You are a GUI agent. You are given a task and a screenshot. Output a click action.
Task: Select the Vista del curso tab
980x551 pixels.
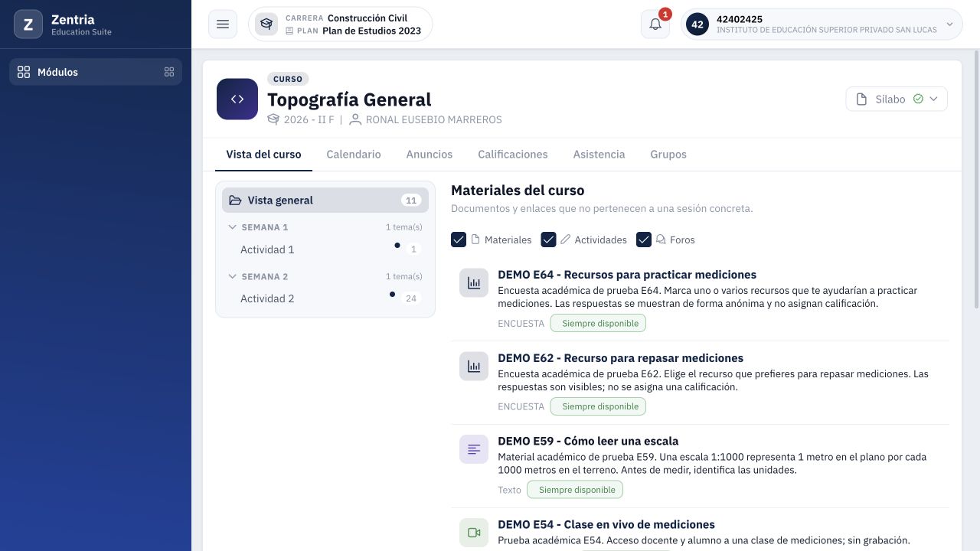[263, 155]
